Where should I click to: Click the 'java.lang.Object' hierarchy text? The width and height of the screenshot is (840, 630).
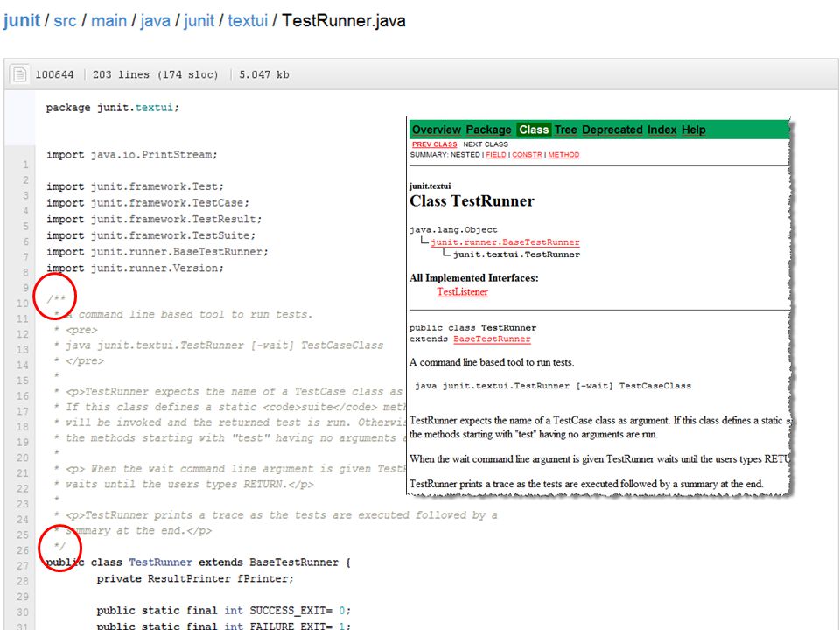[x=453, y=230]
